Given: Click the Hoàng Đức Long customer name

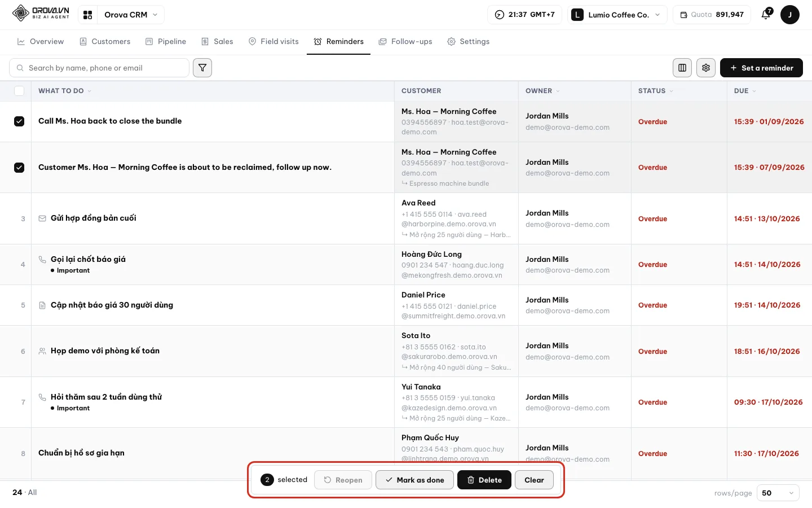Looking at the screenshot, I should pos(431,254).
